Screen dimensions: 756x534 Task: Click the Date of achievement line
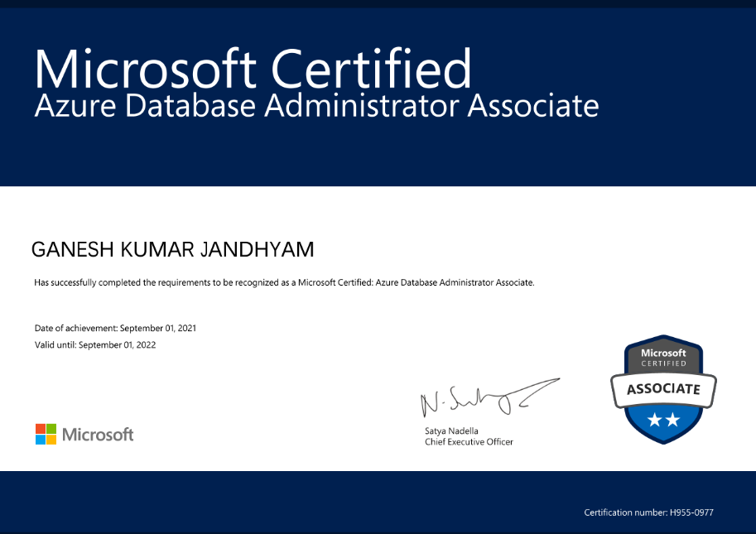(x=115, y=328)
